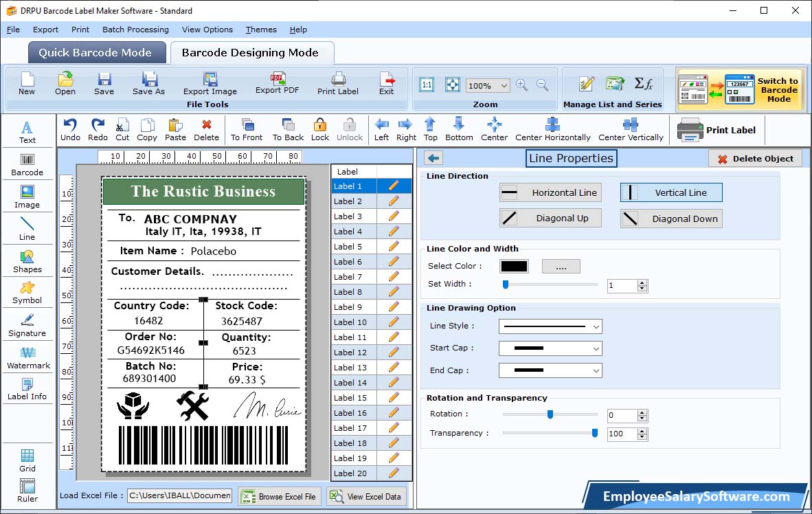812x514 pixels.
Task: Select the Text tool in sidebar
Action: coord(27,132)
